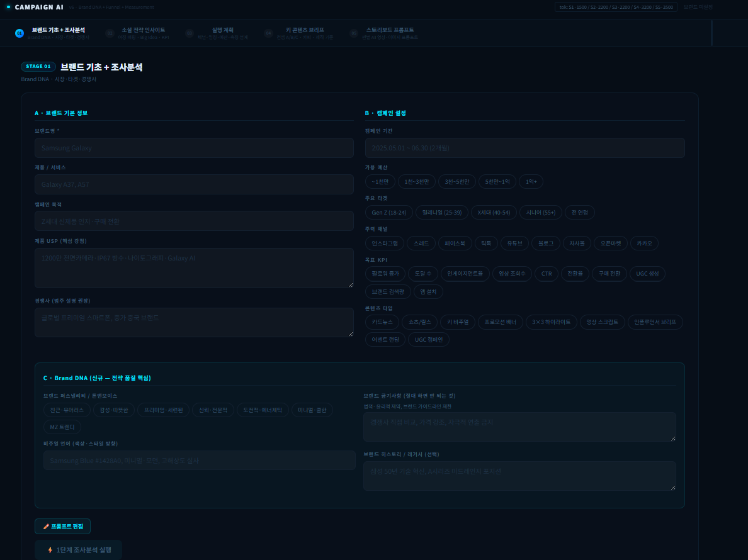Toggle the 앱 설치 KPI chip
Viewport: 748px width, 560px height.
tap(428, 292)
